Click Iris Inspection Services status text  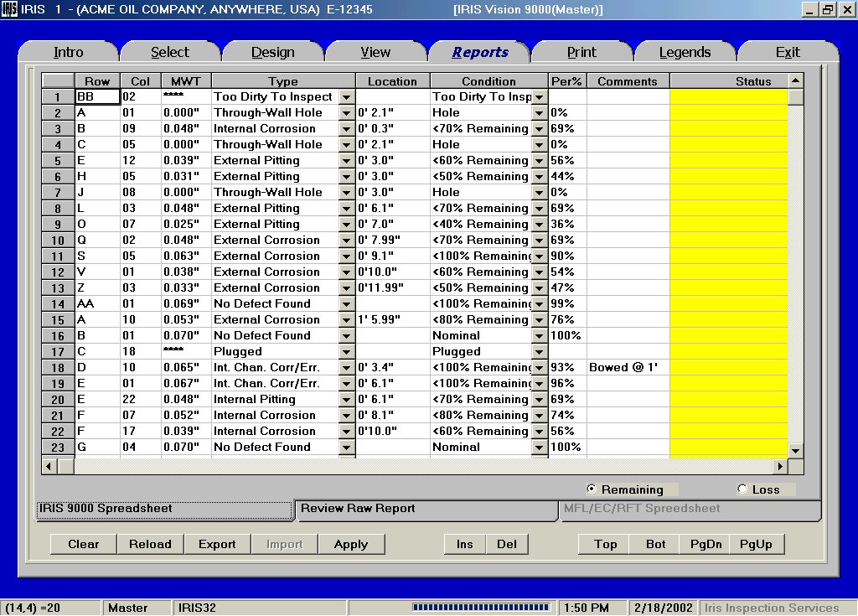[772, 608]
